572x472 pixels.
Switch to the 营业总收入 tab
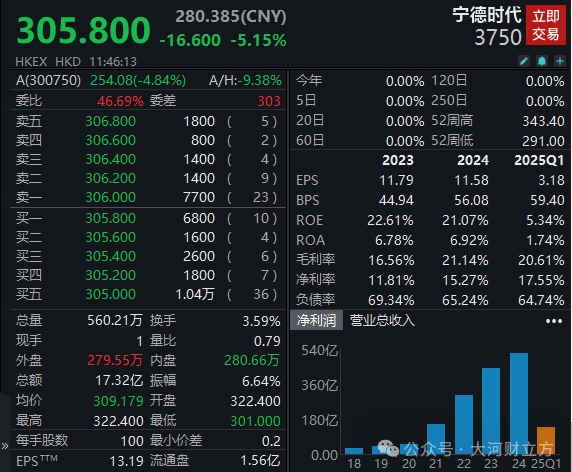[x=382, y=321]
